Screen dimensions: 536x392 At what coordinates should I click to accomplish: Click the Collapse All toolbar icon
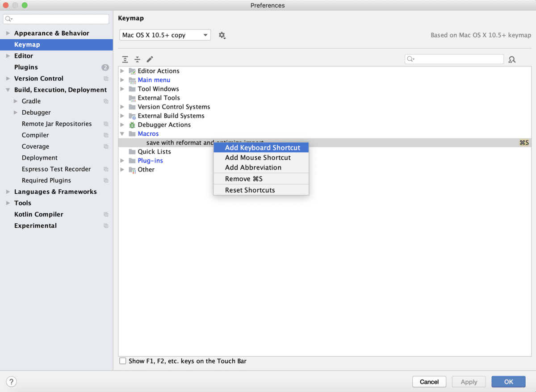click(x=138, y=59)
